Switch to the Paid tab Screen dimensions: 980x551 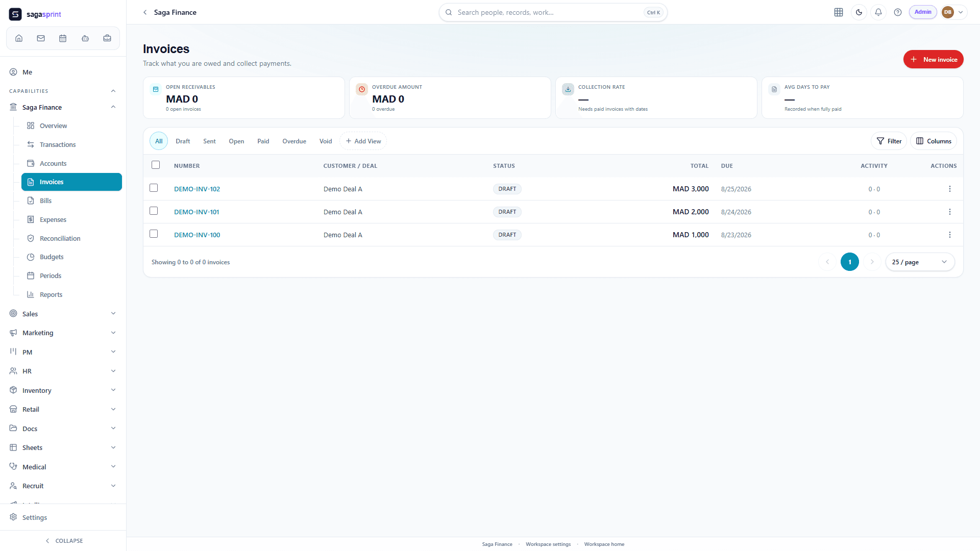(x=263, y=141)
